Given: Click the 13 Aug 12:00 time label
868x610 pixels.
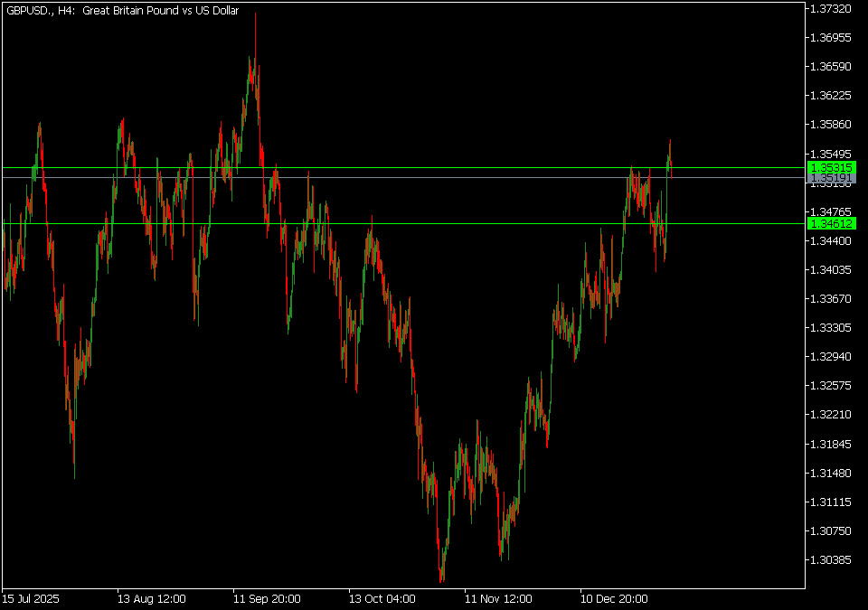Looking at the screenshot, I should click(151, 598).
